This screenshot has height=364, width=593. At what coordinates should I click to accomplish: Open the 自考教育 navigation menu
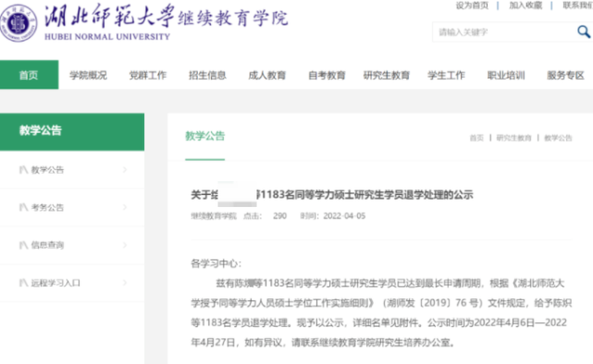click(327, 75)
